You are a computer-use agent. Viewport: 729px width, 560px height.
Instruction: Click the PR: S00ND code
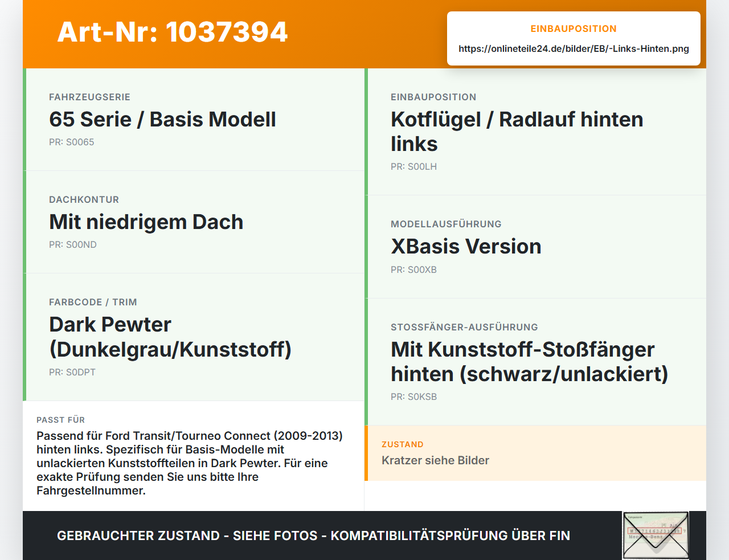73,244
